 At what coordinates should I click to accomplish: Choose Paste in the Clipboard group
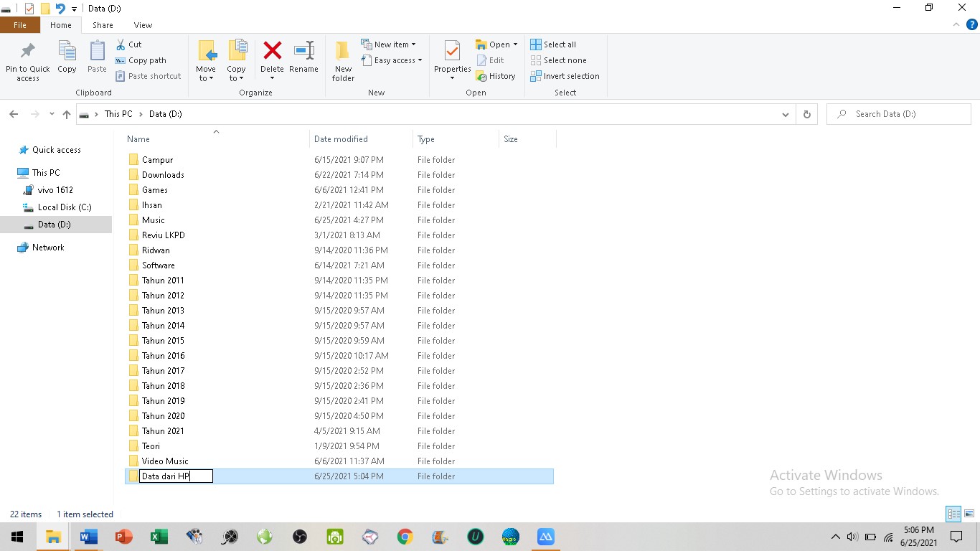click(97, 57)
